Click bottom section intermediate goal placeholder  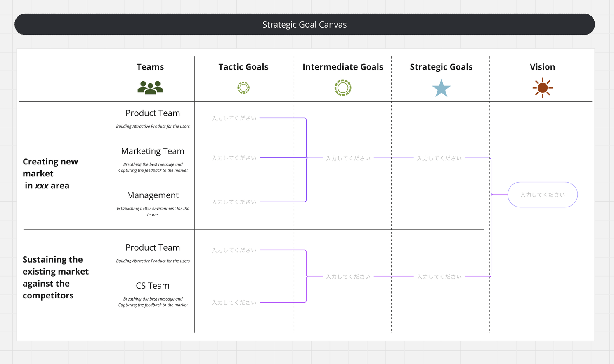tap(348, 277)
